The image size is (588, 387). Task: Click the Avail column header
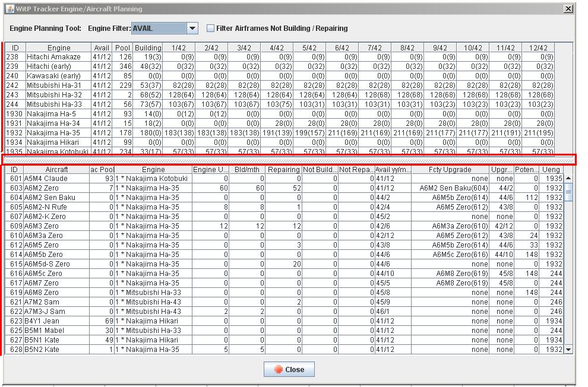[x=101, y=47]
